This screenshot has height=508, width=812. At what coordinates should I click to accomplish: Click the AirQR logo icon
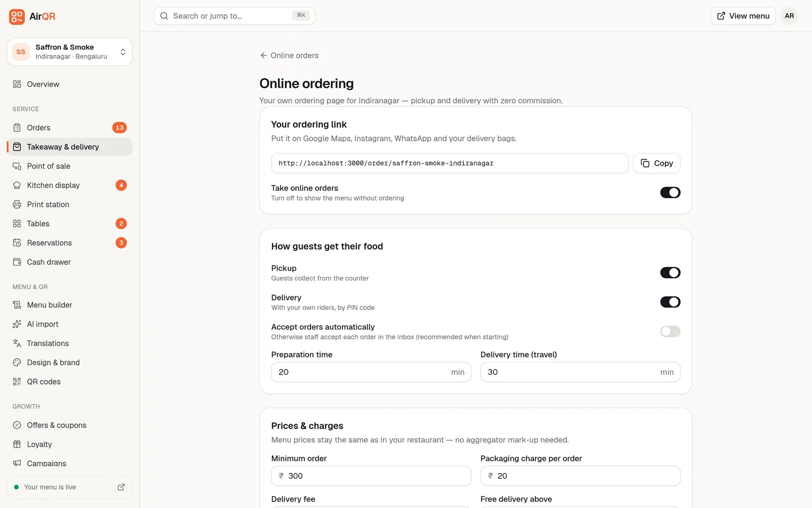17,16
